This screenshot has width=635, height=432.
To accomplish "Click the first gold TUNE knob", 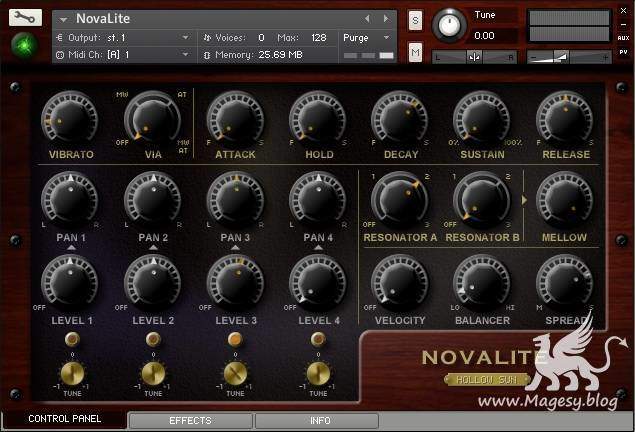I will 72,373.
